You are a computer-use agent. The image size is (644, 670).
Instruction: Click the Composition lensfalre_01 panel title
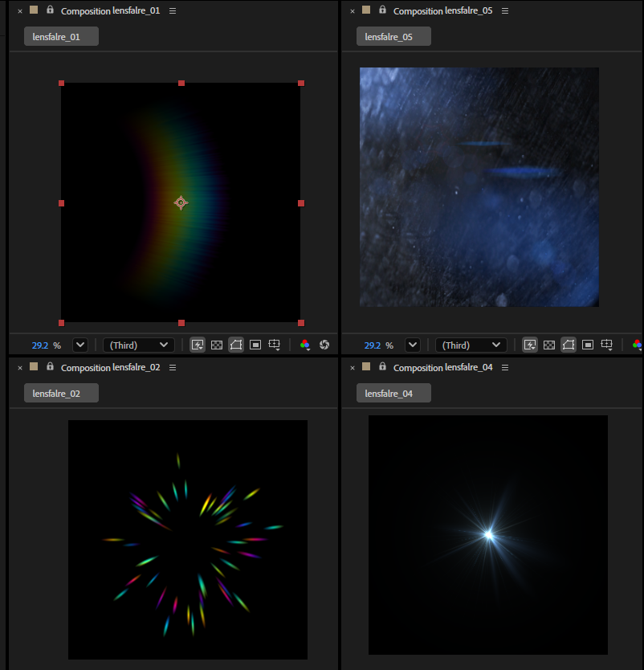[x=110, y=10]
